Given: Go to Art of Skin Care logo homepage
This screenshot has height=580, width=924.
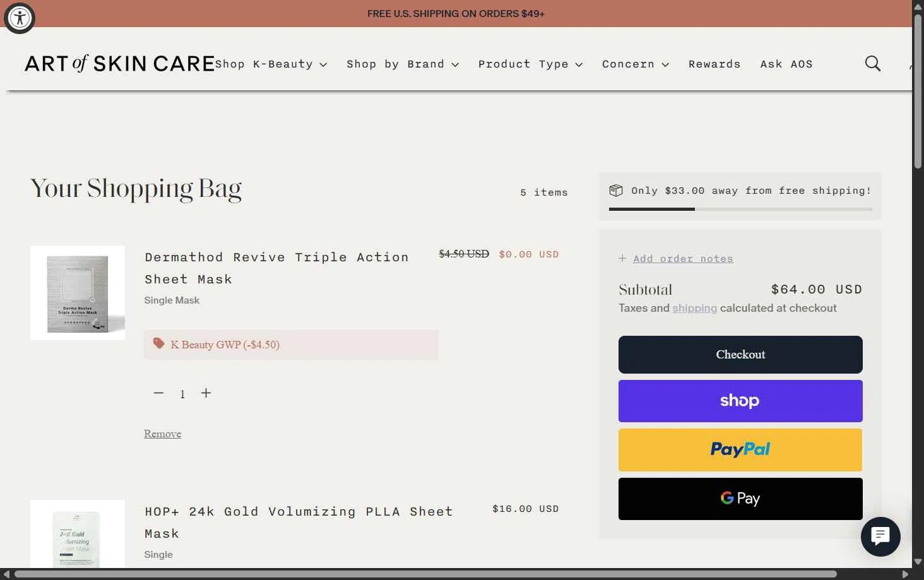Looking at the screenshot, I should tap(120, 64).
